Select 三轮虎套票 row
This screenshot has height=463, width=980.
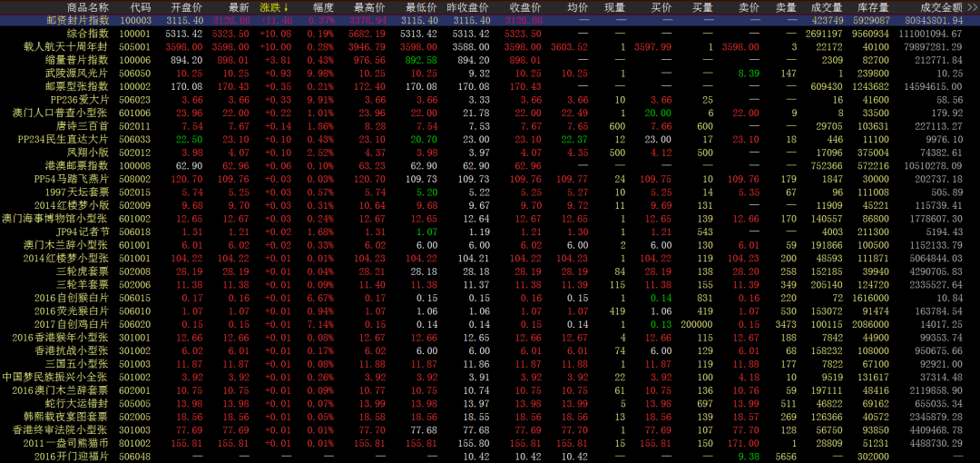490,271
